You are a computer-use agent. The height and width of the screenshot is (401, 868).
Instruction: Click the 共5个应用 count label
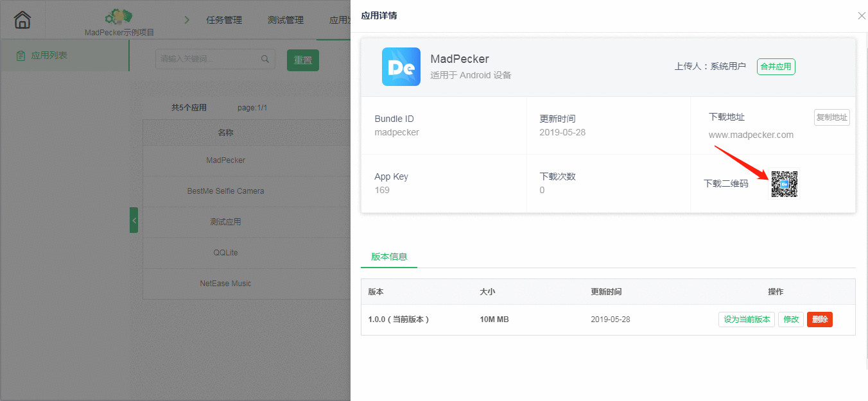(189, 108)
